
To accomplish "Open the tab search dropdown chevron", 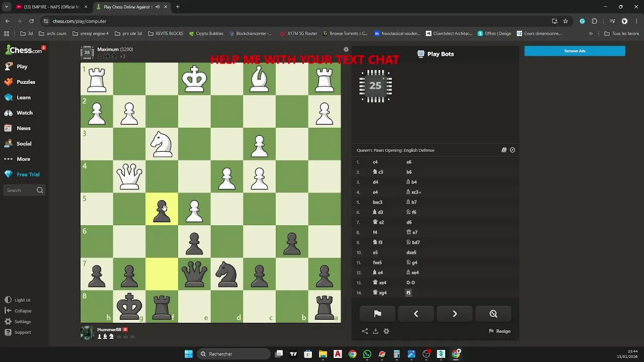I will click(x=7, y=7).
